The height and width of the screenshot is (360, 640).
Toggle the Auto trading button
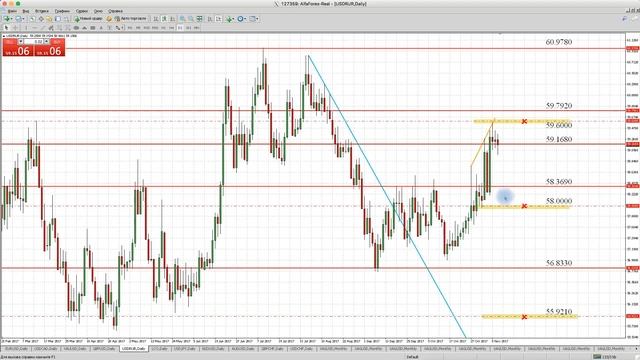tap(131, 19)
